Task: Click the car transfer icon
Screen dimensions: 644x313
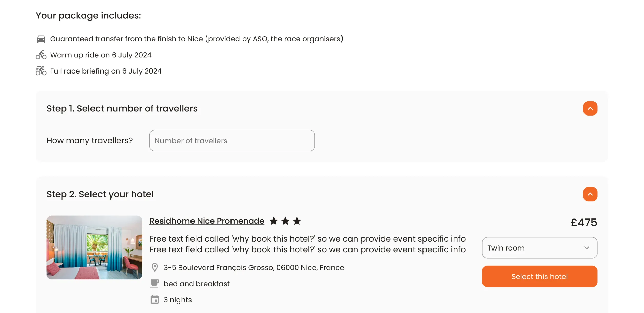Action: click(x=41, y=39)
